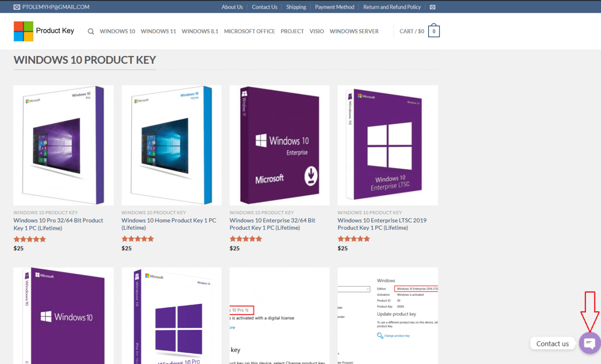Image resolution: width=601 pixels, height=364 pixels.
Task: Open the Windows 10 Enterprise LTSC box thumbnail
Action: click(388, 145)
